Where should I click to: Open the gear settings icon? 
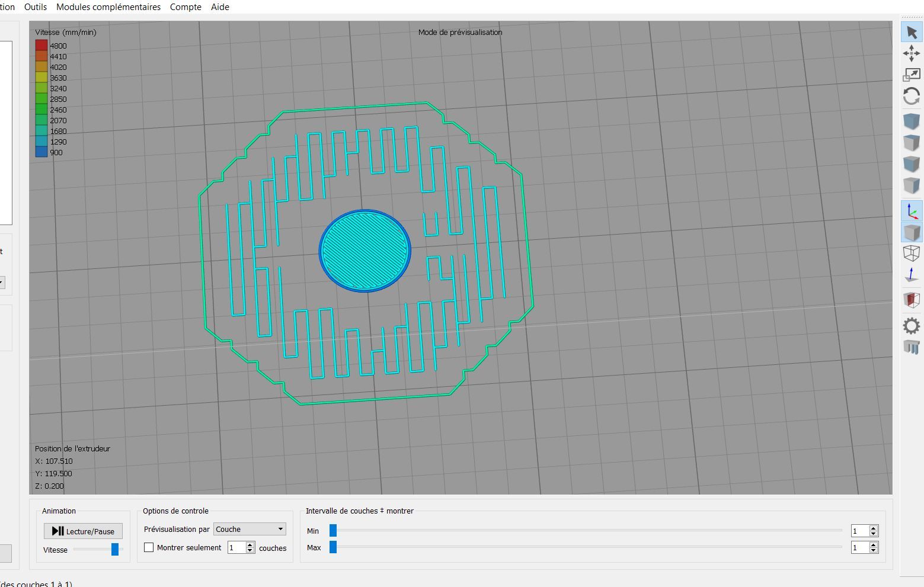(912, 326)
